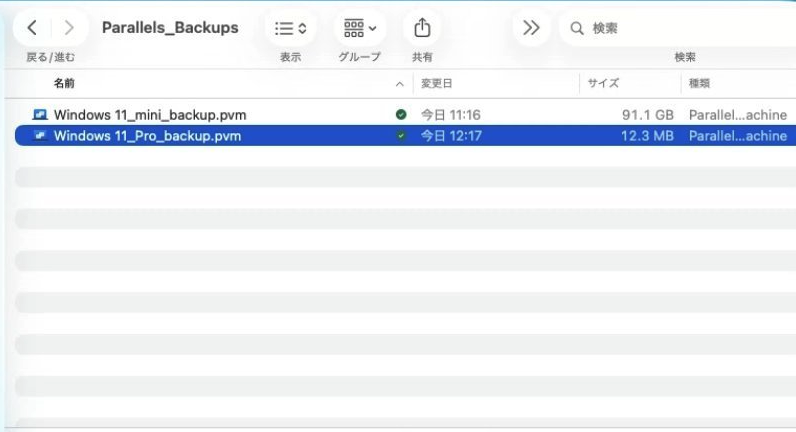This screenshot has width=796, height=432.
Task: Open the list view display options
Action: 290,28
